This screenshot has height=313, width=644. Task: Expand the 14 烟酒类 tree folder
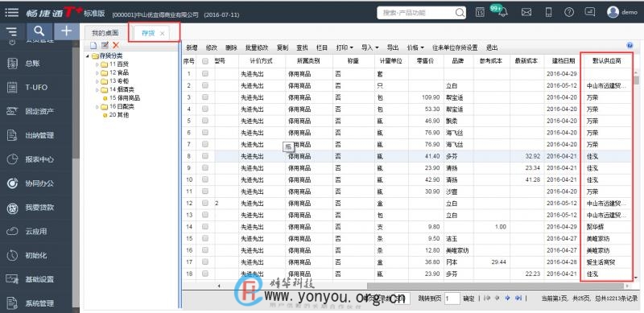pyautogui.click(x=97, y=89)
